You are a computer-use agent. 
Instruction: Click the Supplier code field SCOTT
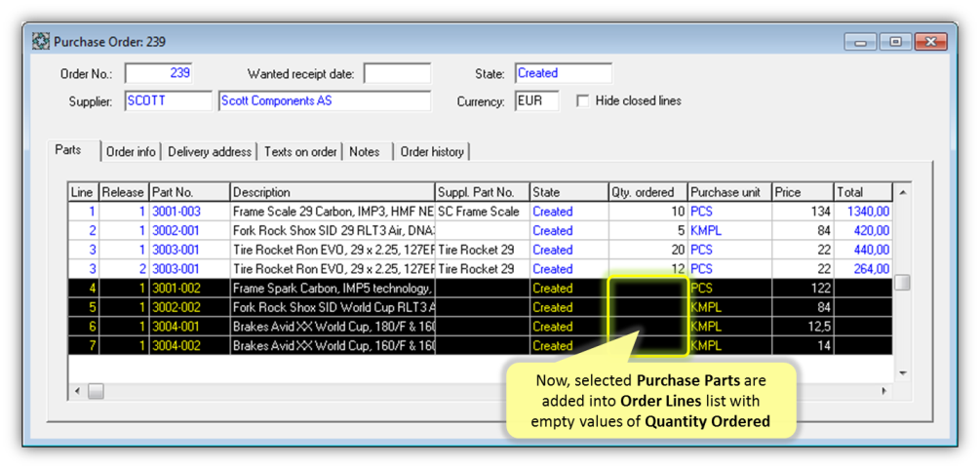click(169, 100)
